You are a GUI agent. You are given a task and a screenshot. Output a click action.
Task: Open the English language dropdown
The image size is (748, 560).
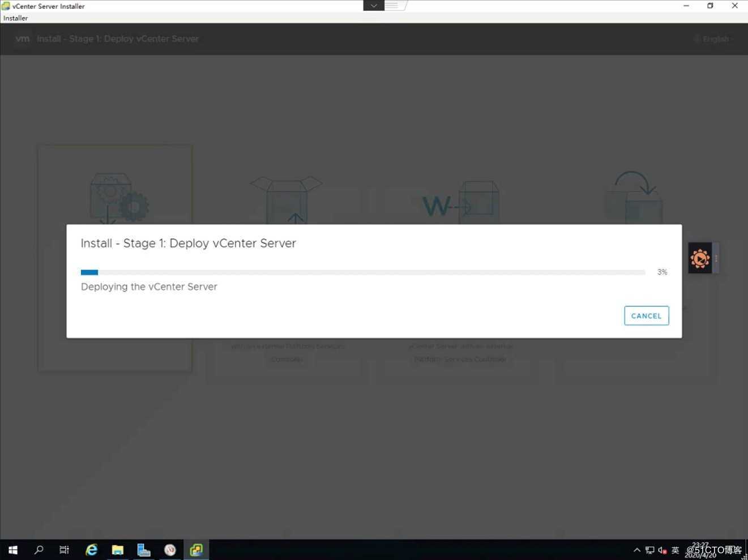[713, 39]
